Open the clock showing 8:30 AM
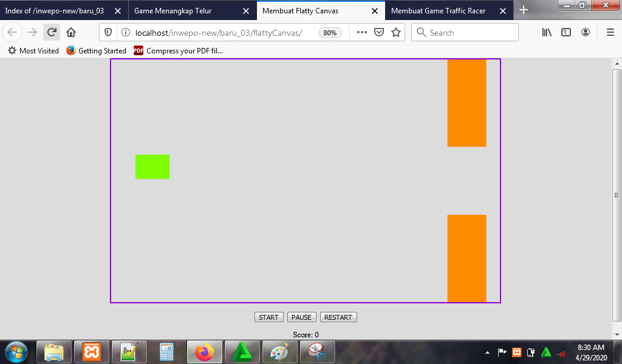This screenshot has height=364, width=622. coord(591,352)
